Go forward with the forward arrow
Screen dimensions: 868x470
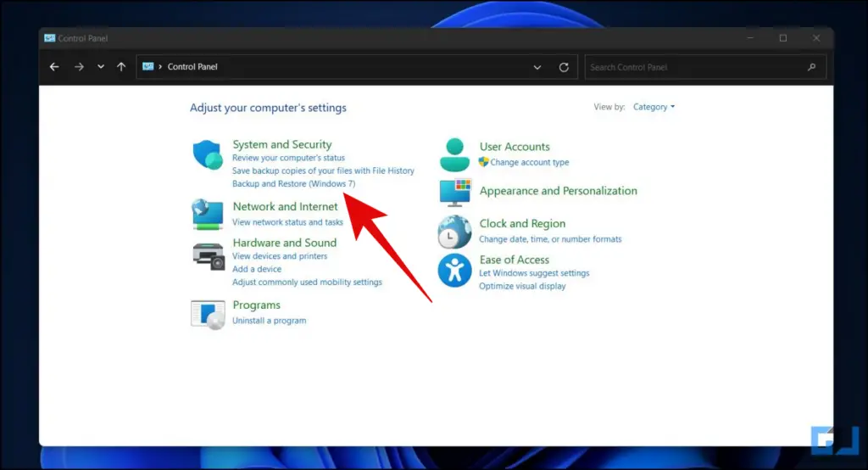tap(79, 67)
